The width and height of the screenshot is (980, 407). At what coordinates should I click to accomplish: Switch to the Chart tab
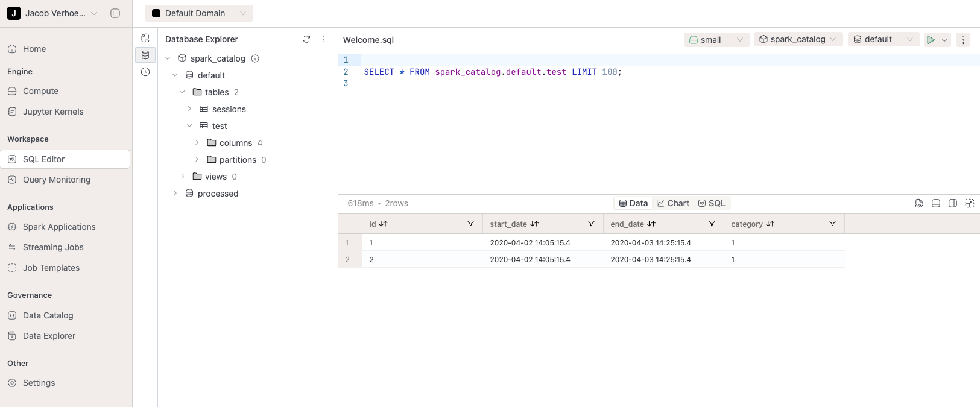click(x=673, y=203)
